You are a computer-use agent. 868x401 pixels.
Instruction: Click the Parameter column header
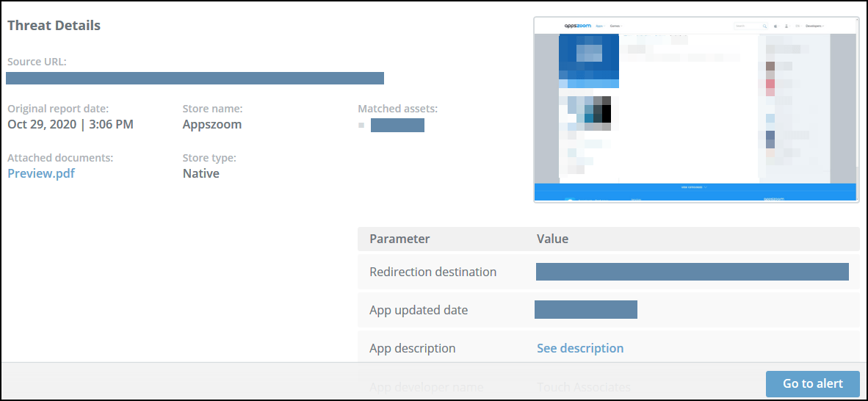[x=399, y=239]
